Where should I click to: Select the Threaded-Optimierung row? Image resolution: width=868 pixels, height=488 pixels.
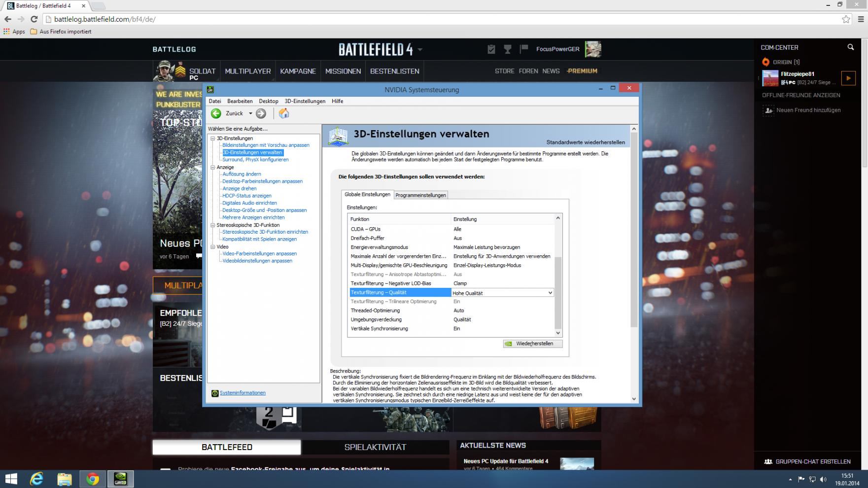(451, 311)
